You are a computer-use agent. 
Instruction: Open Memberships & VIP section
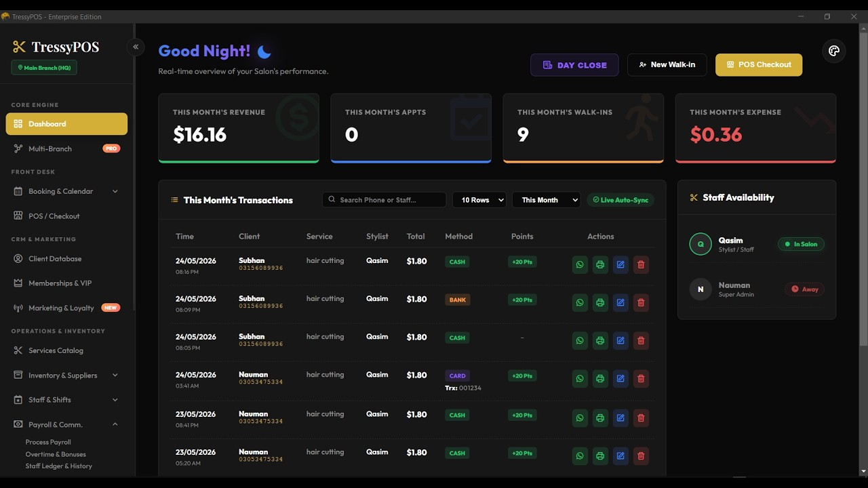(x=66, y=283)
